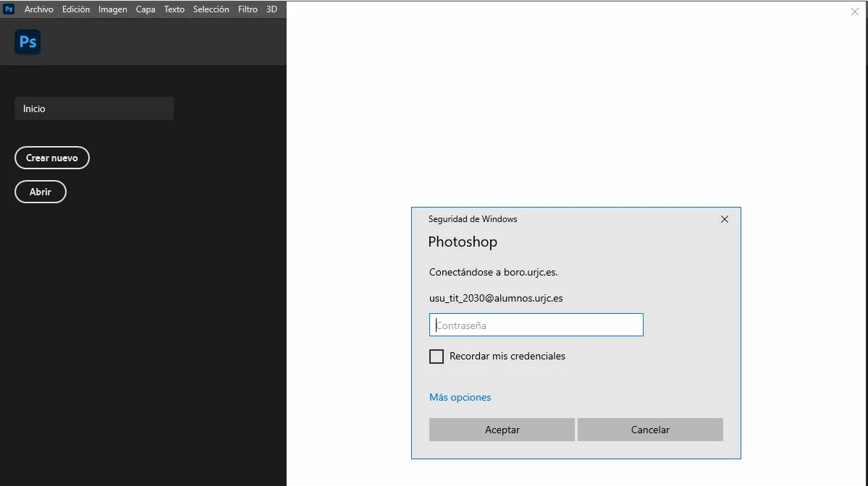
Task: Click the small Ps icon in the menu bar
Action: [9, 9]
